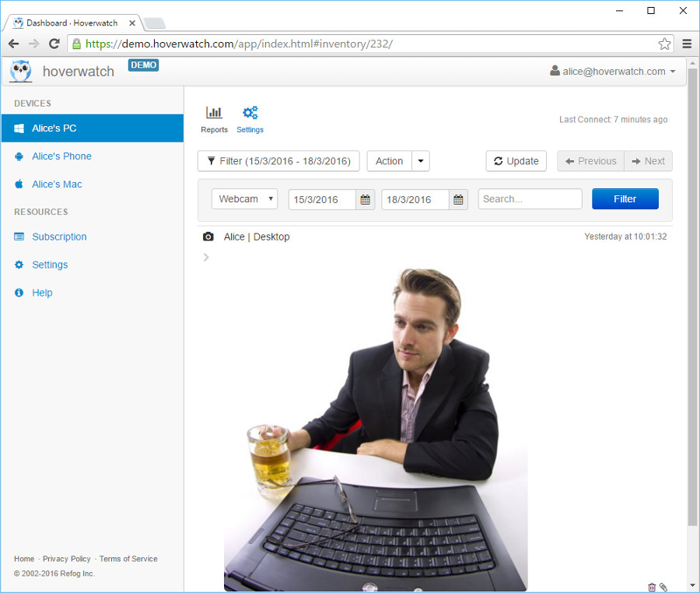This screenshot has width=700, height=593.
Task: Click the hoverwatch owl logo
Action: click(21, 72)
